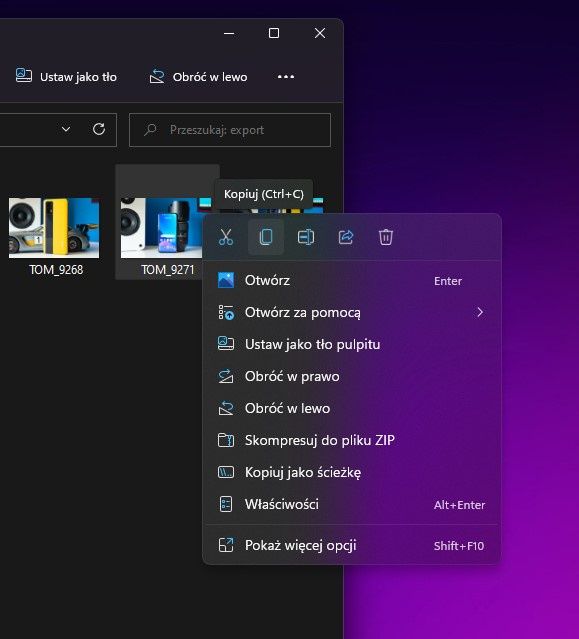Viewport: 579px width, 639px height.
Task: Choose Skompresuj do pliku ZIP
Action: tap(352, 441)
